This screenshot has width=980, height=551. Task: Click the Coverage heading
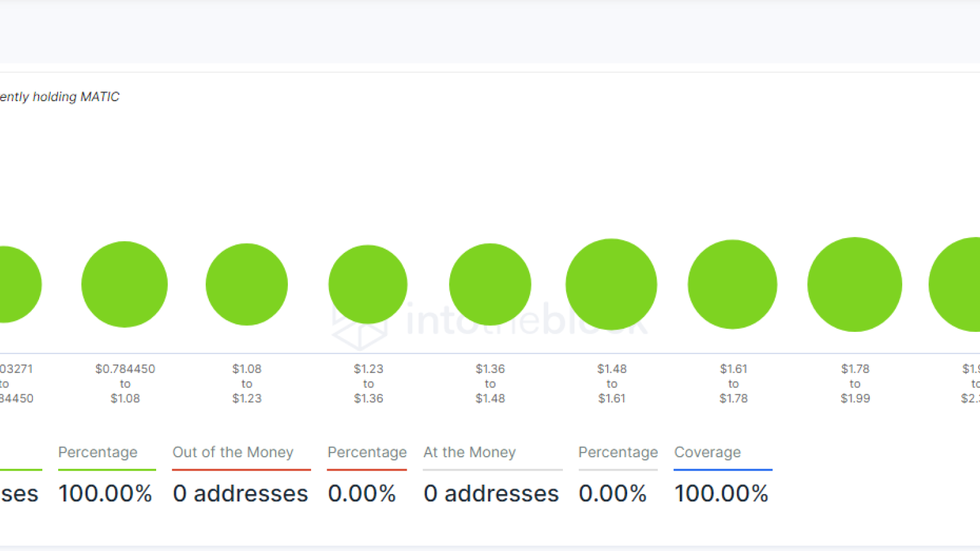707,452
